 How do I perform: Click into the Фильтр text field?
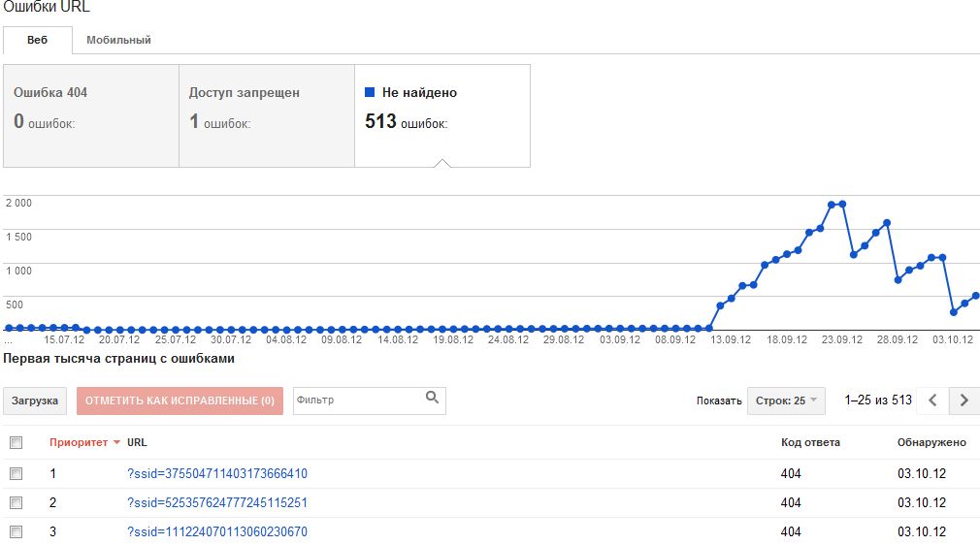(x=356, y=401)
